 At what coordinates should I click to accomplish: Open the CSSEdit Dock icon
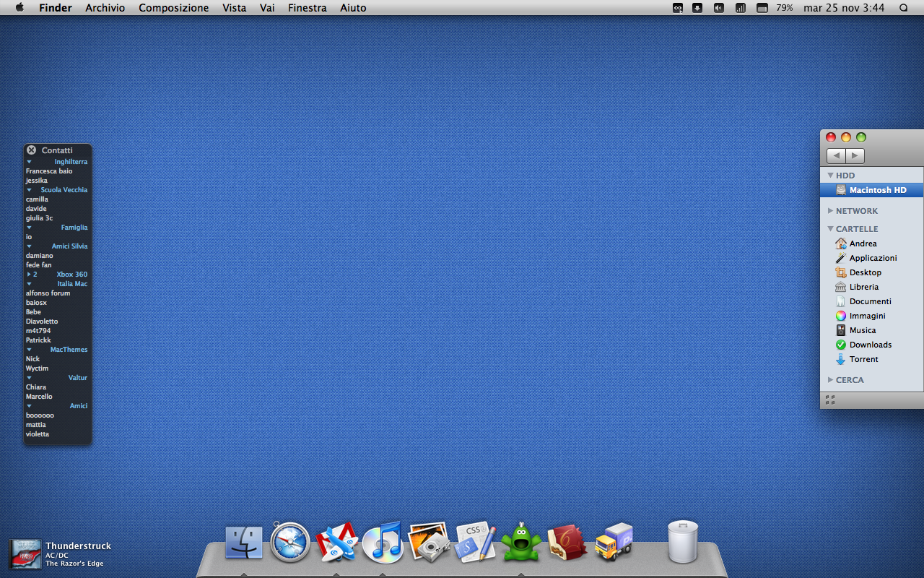(475, 542)
